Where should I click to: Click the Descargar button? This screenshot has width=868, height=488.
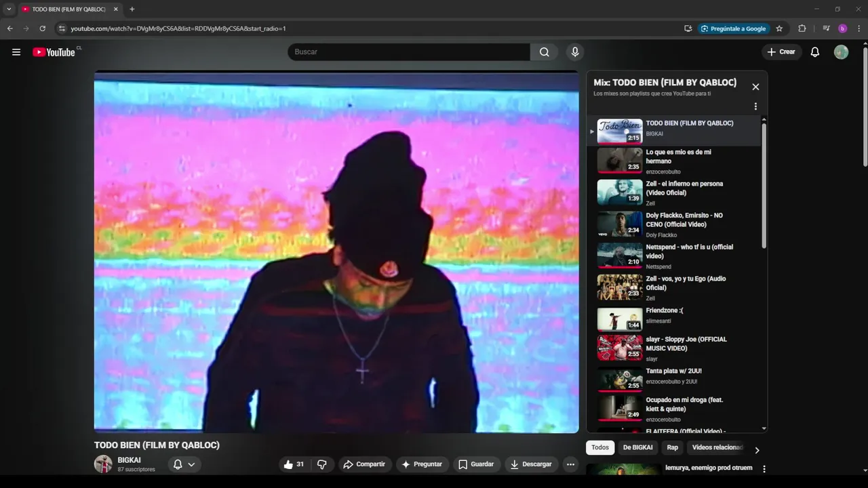(x=531, y=464)
